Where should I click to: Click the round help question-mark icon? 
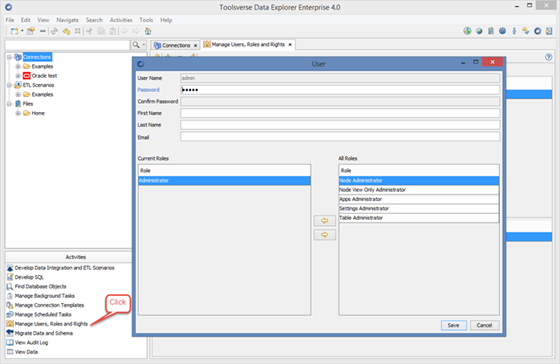[x=549, y=57]
